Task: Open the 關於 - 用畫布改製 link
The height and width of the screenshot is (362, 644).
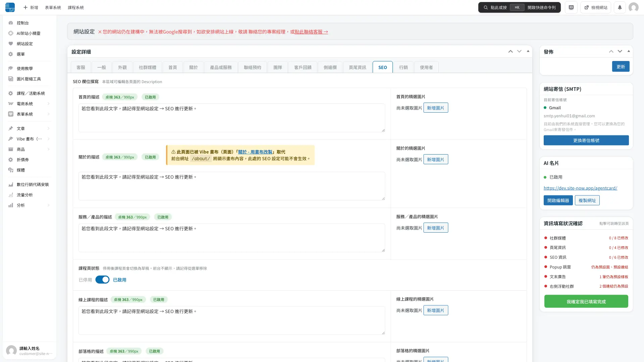Action: point(255,152)
